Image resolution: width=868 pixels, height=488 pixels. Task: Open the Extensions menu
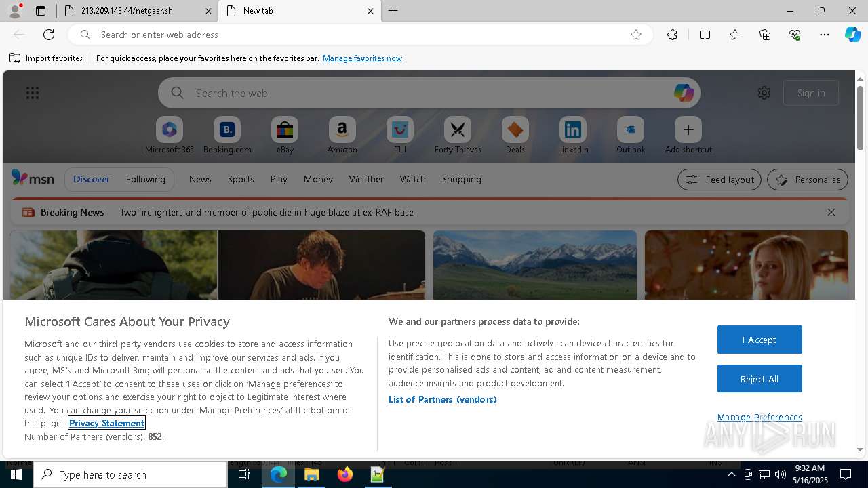pyautogui.click(x=672, y=35)
